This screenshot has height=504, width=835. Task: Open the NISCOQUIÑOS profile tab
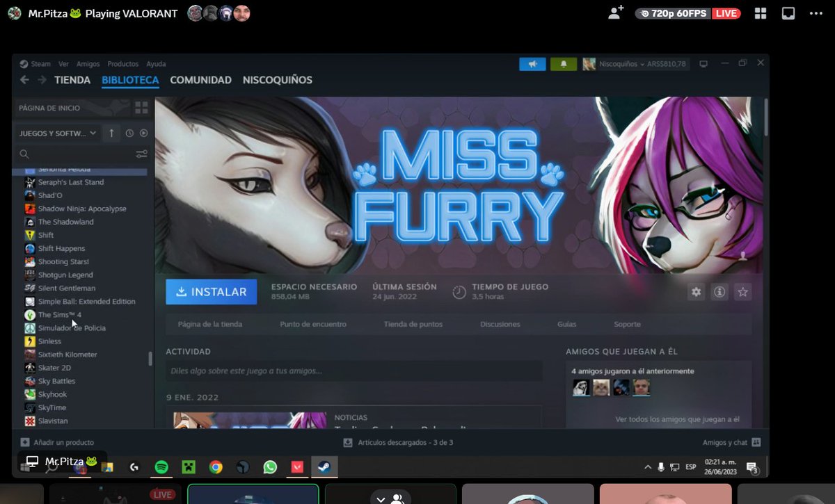277,80
